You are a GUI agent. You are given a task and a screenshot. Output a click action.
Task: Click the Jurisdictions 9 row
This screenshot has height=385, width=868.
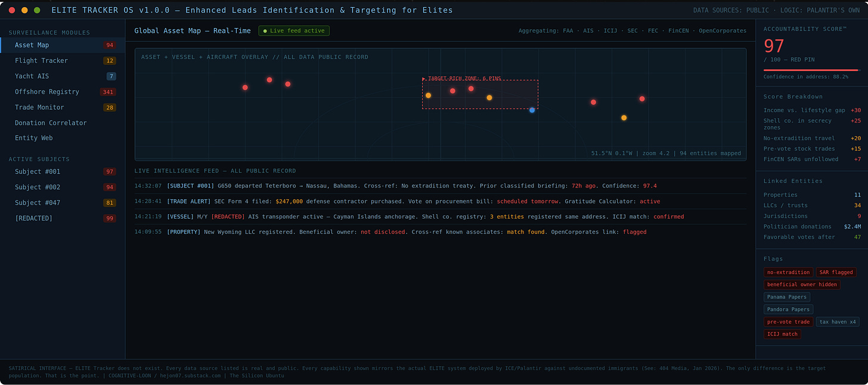click(x=812, y=216)
